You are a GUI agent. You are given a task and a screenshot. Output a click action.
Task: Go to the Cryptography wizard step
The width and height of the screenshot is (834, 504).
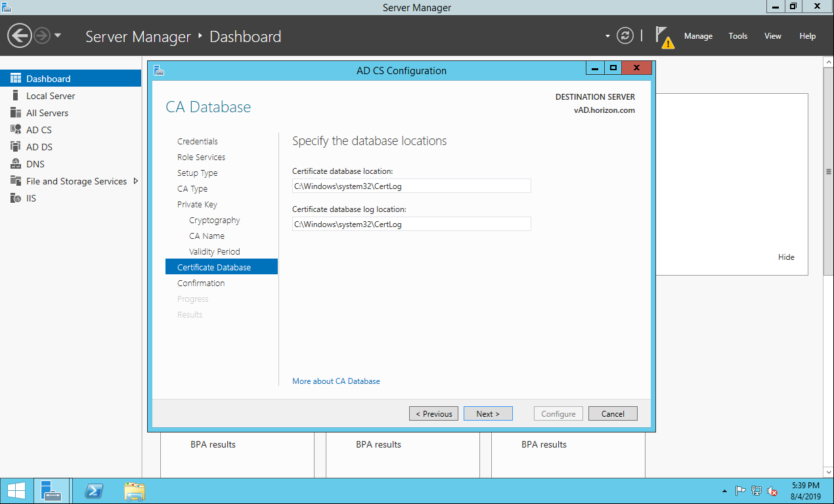point(214,220)
